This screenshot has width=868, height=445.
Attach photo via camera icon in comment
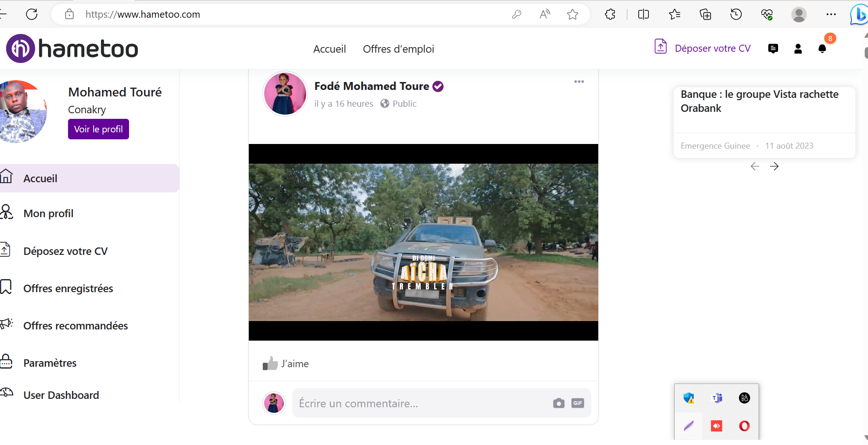click(x=559, y=403)
